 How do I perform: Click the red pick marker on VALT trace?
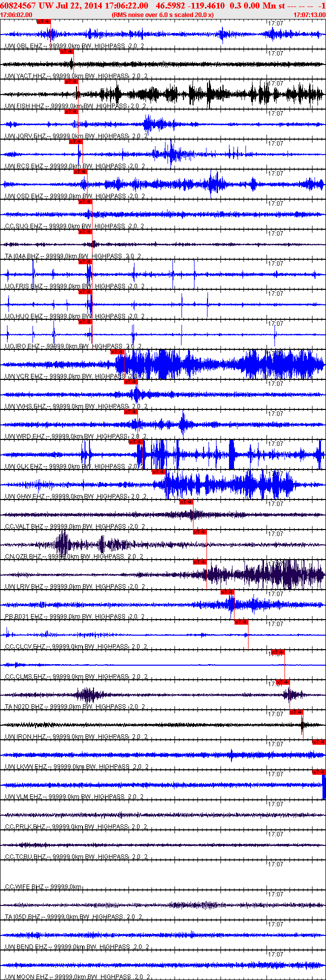point(186,502)
